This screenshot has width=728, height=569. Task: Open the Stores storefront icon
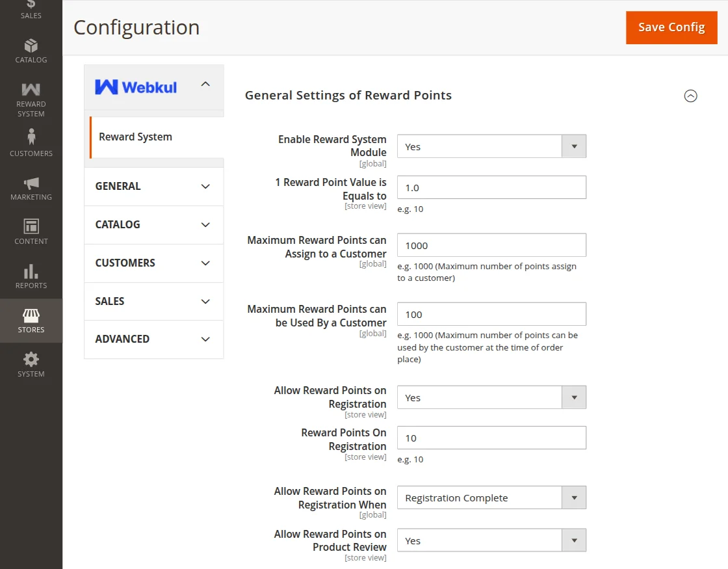(x=31, y=316)
